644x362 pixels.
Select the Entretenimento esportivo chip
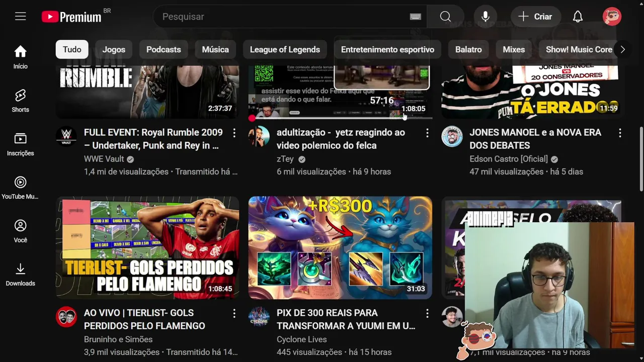tap(387, 49)
